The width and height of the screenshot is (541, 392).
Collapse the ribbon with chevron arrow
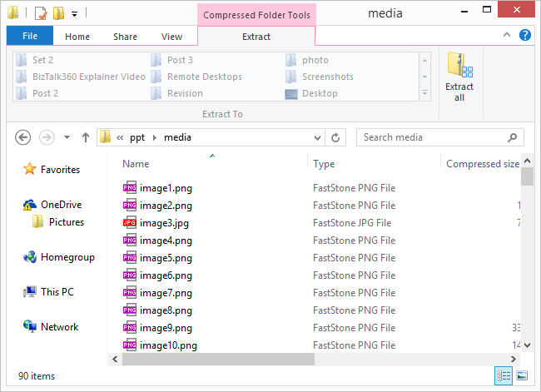tap(508, 35)
